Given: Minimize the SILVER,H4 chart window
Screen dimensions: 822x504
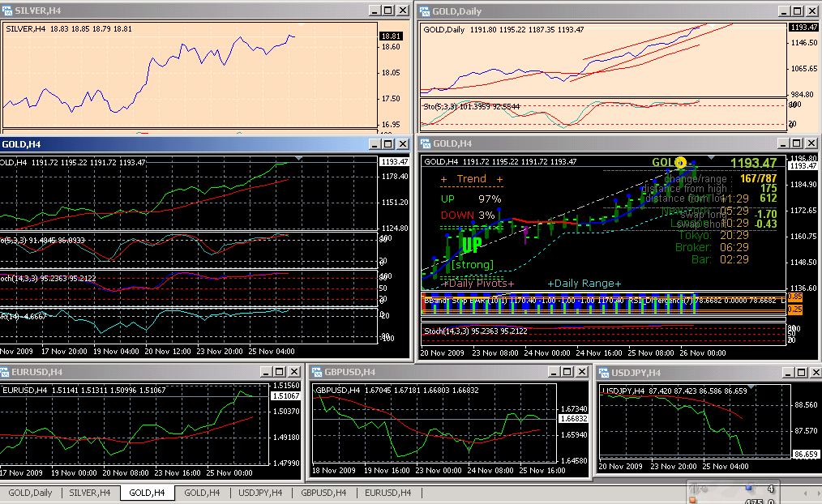Looking at the screenshot, I should (x=375, y=11).
